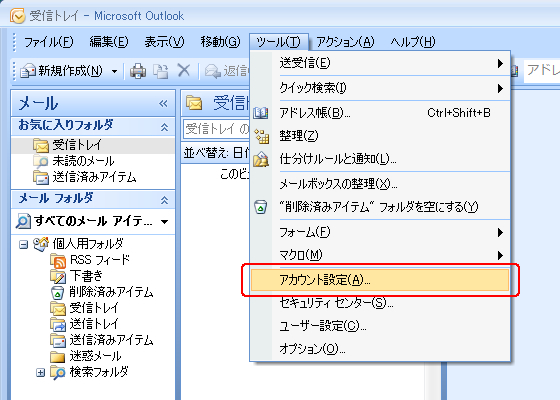Click the 並べ替え: 日付 sort header
This screenshot has width=560, height=400.
click(216, 153)
